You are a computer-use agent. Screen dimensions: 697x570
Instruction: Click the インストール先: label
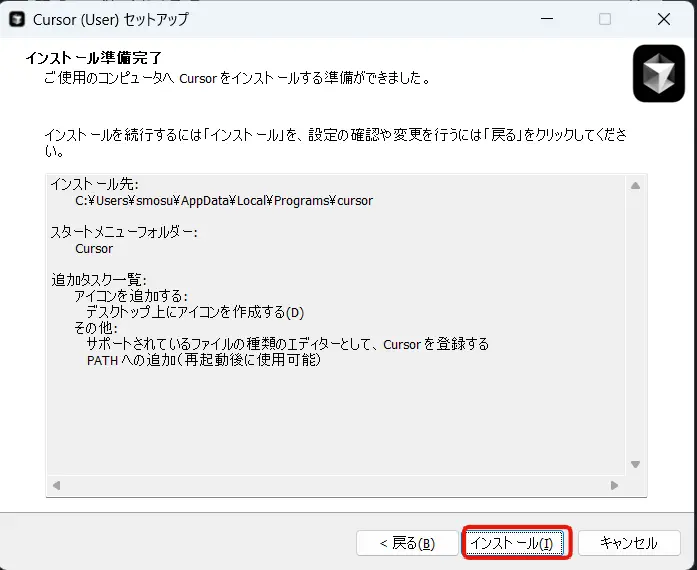95,184
